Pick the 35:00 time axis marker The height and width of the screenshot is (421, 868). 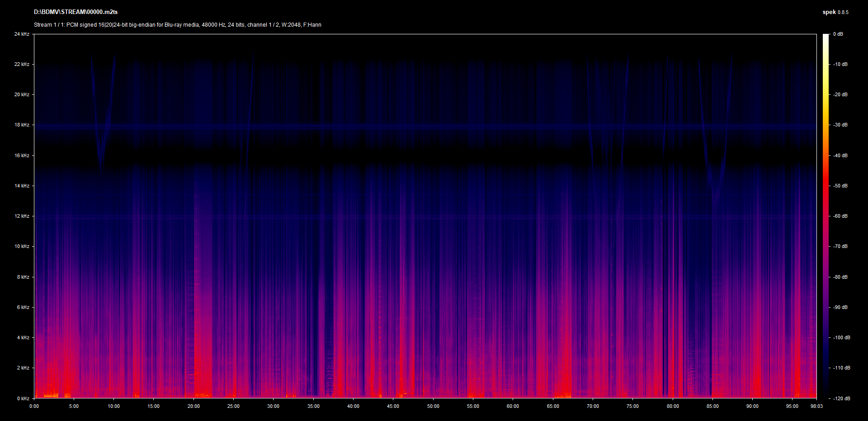pyautogui.click(x=313, y=406)
